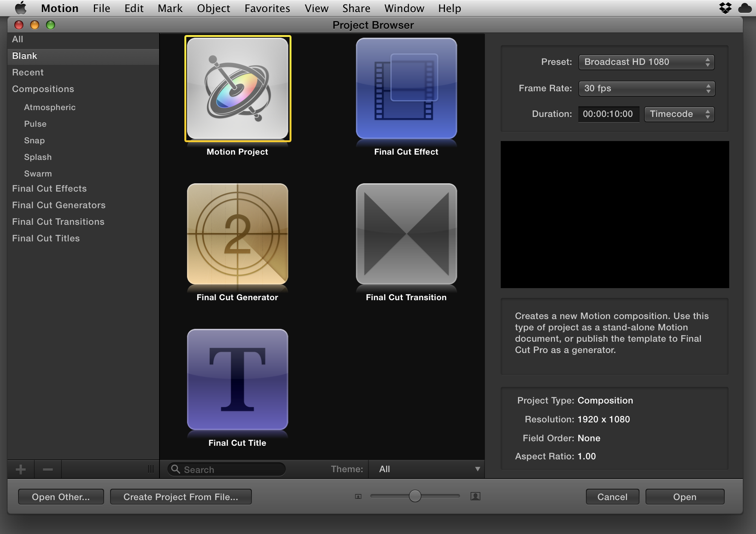
Task: Click Create Project From File... button
Action: pyautogui.click(x=181, y=497)
